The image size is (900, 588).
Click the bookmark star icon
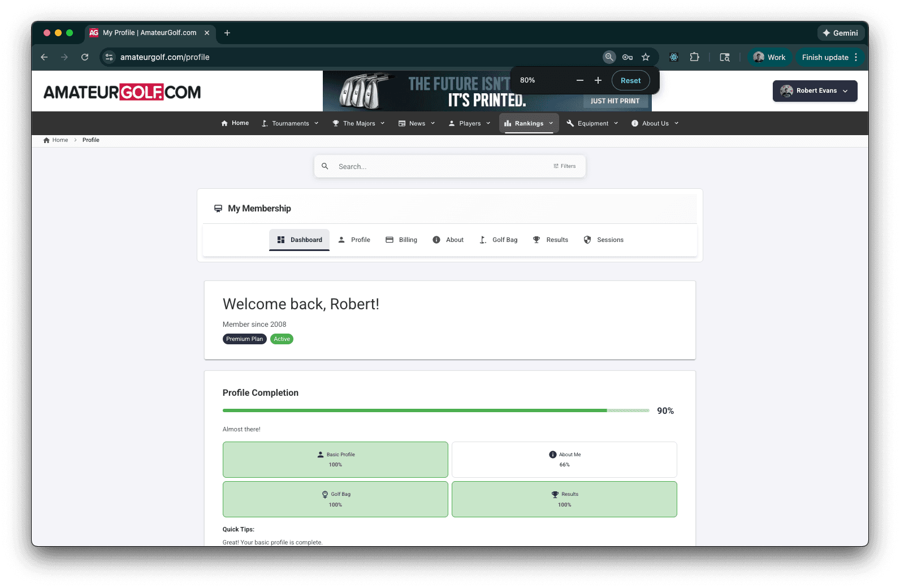point(646,57)
